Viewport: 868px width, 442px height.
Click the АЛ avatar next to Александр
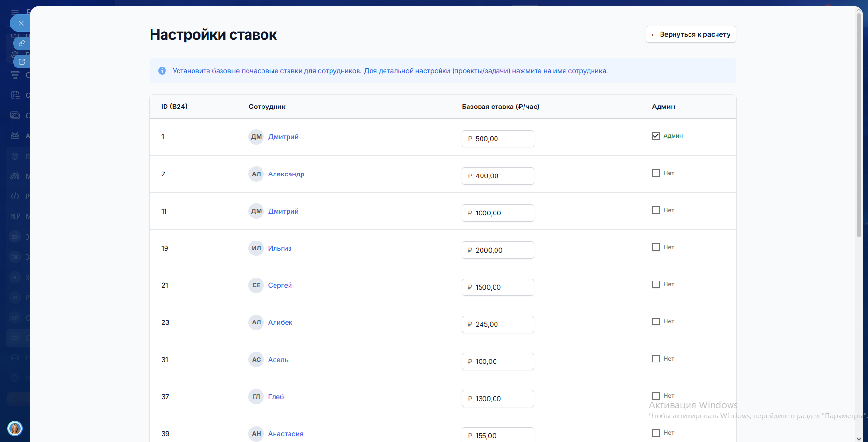256,174
